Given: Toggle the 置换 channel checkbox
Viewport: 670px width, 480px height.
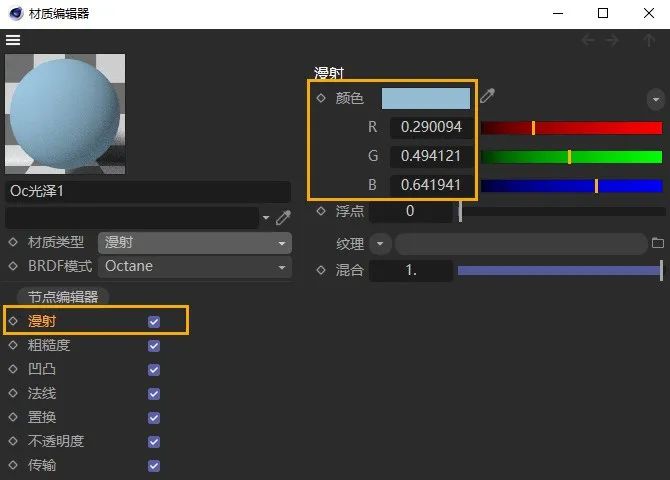Looking at the screenshot, I should tap(154, 417).
